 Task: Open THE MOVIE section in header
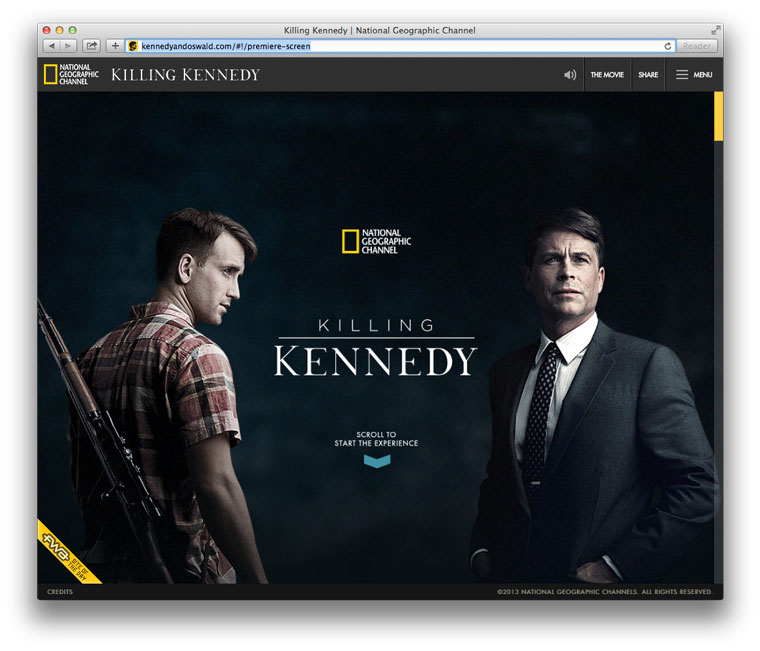coord(607,75)
